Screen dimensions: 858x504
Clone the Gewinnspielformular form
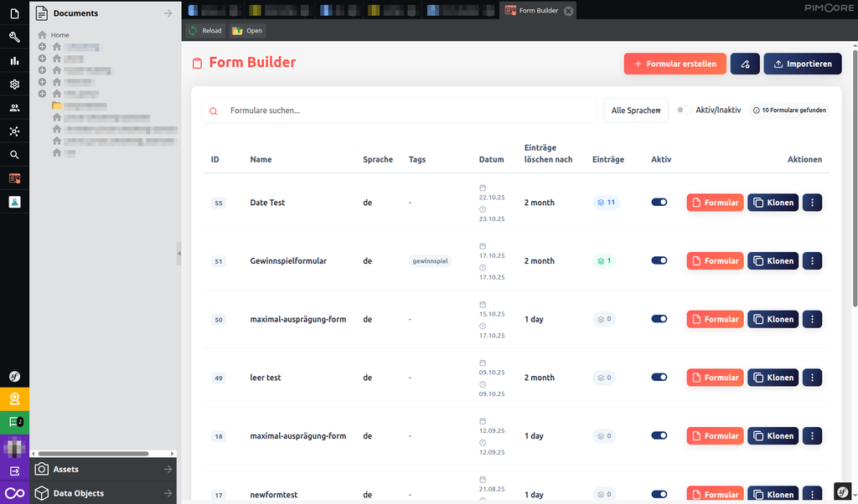coord(773,260)
